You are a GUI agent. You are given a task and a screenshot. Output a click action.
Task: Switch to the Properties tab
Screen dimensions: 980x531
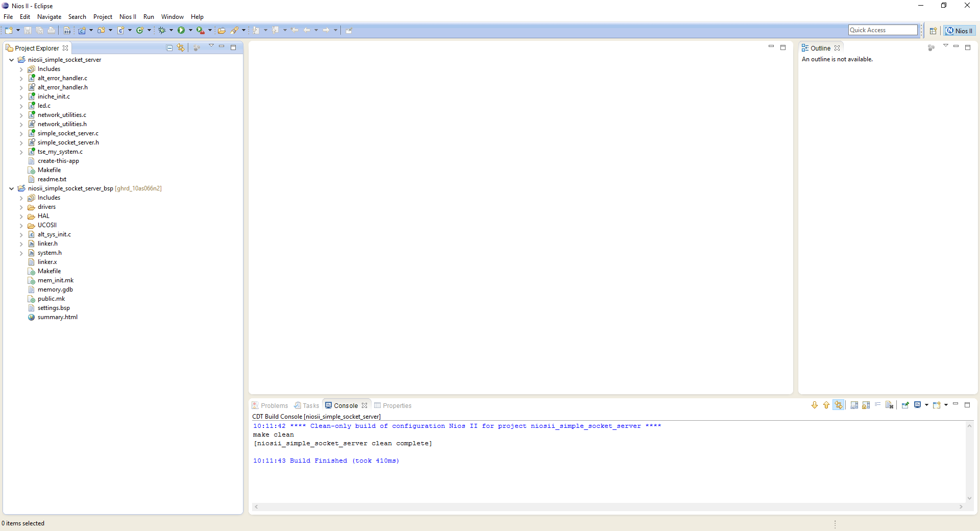(x=393, y=405)
